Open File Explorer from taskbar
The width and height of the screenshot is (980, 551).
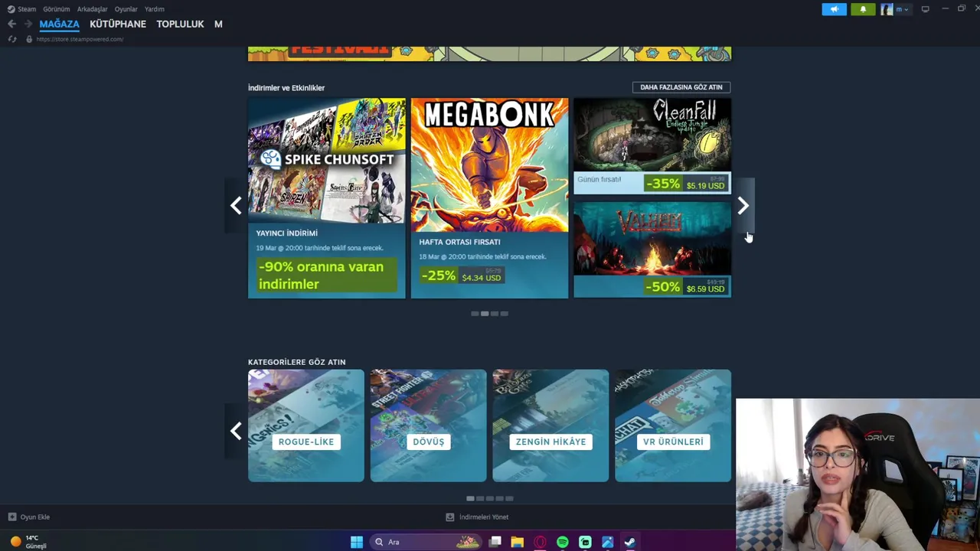pos(518,542)
